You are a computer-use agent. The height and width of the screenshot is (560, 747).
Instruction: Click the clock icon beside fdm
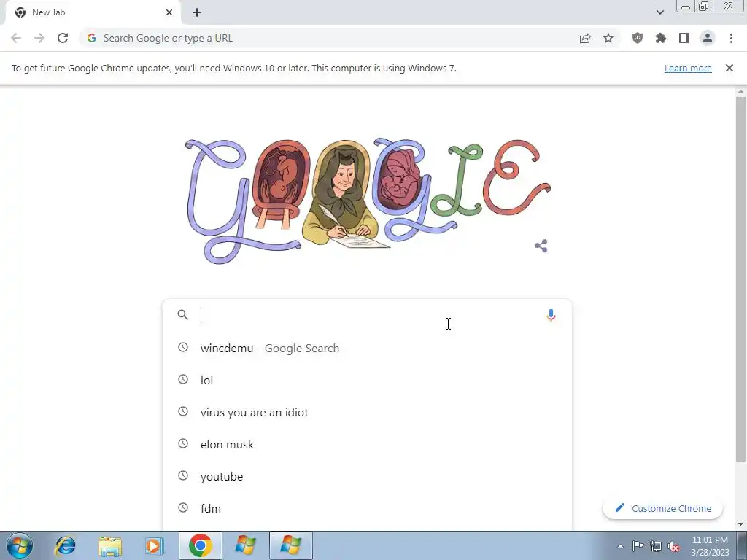[183, 507]
